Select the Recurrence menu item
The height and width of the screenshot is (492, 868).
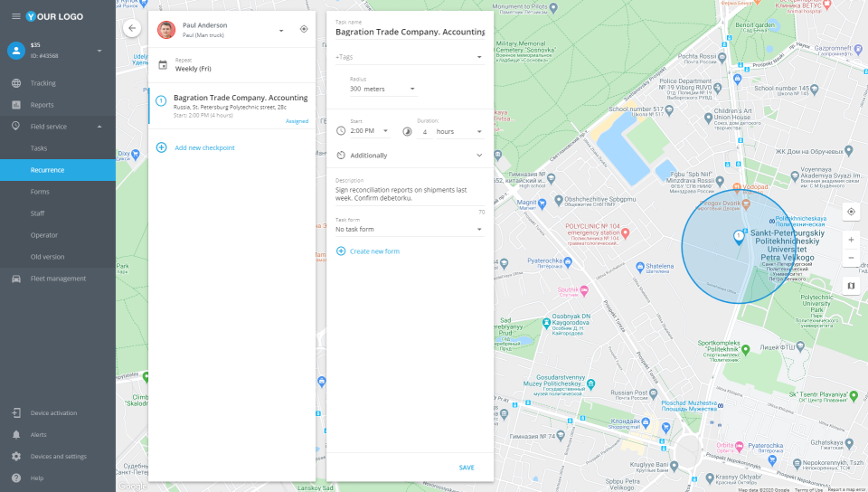[x=58, y=170]
